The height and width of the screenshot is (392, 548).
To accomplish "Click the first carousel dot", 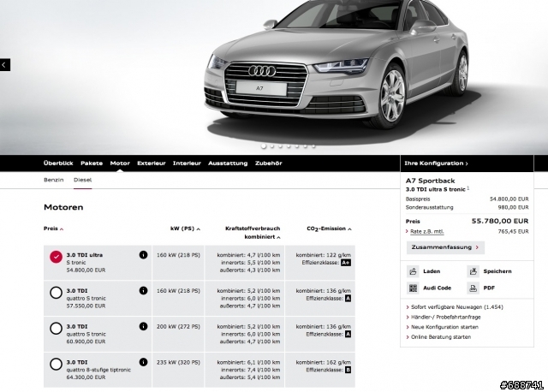I will click(x=264, y=146).
